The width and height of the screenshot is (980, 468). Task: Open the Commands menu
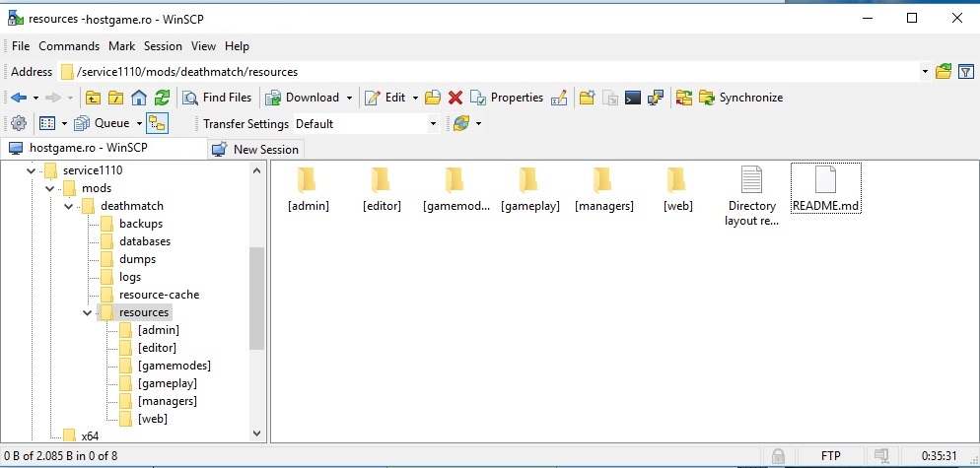click(69, 46)
